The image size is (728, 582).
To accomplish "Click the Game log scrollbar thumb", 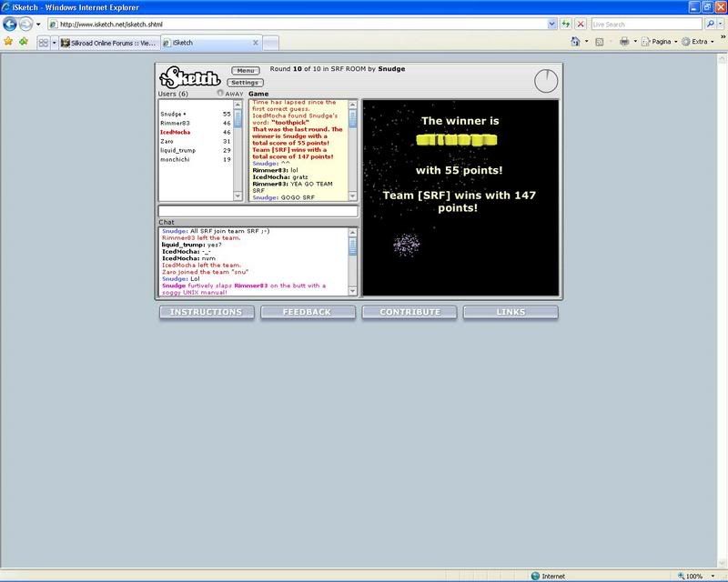I will point(352,118).
